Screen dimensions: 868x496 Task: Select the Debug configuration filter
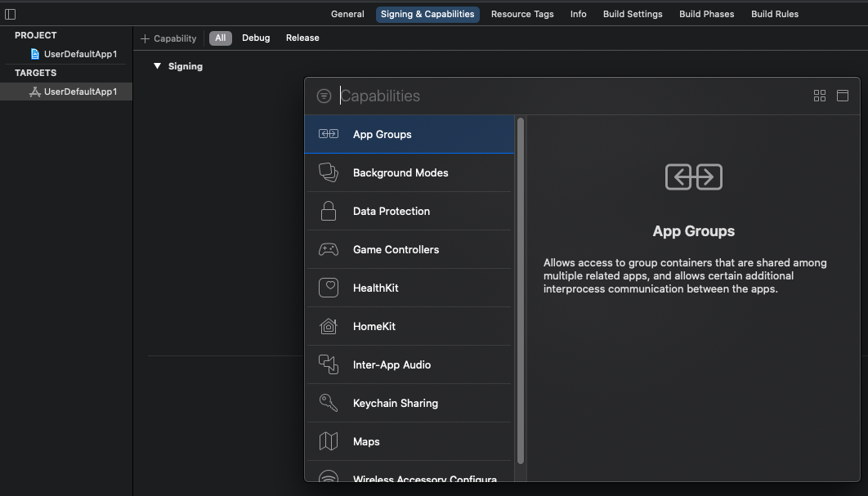coord(256,38)
